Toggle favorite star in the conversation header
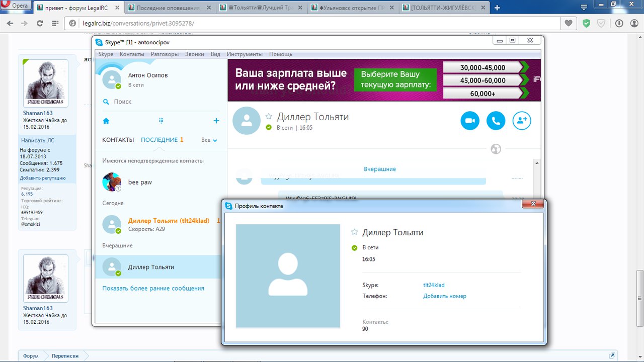The image size is (644, 362). coord(269,116)
